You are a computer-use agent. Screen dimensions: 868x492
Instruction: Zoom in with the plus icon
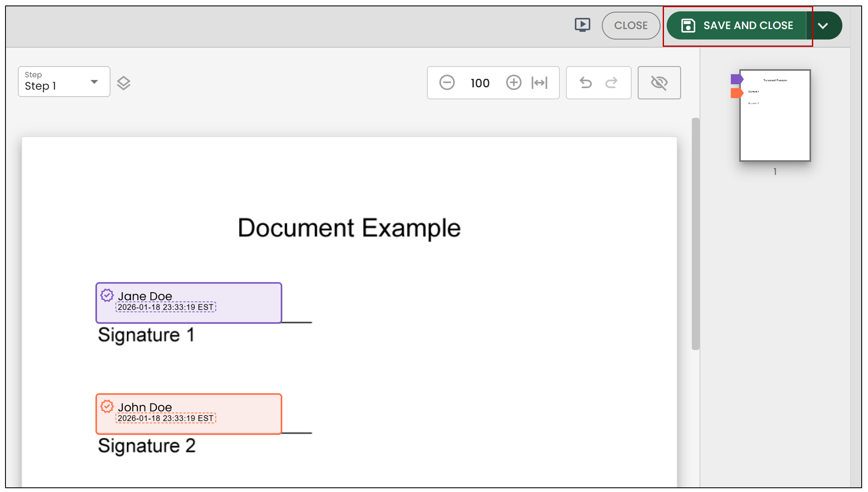(513, 83)
